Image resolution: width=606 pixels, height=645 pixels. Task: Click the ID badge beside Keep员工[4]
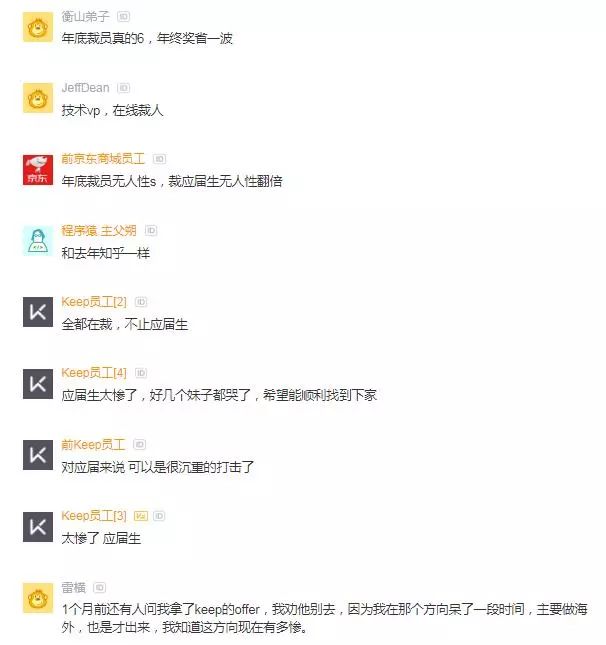[141, 373]
